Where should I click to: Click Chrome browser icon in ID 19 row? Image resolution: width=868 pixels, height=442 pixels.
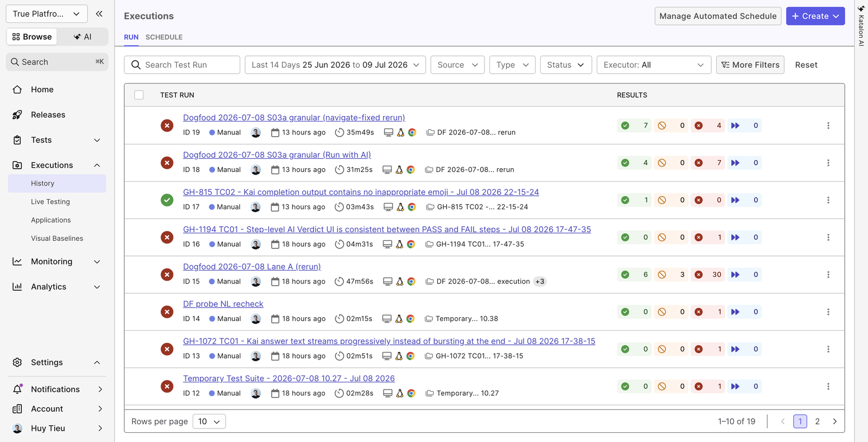(412, 132)
